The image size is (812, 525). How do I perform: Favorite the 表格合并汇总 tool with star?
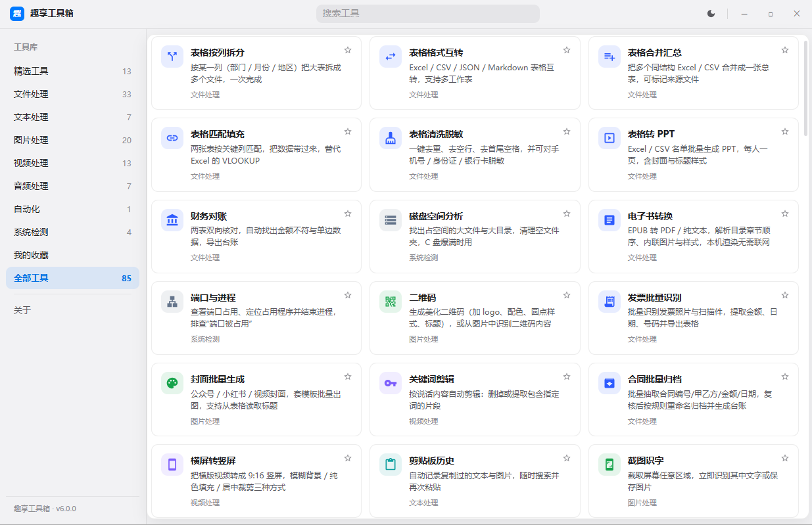785,50
